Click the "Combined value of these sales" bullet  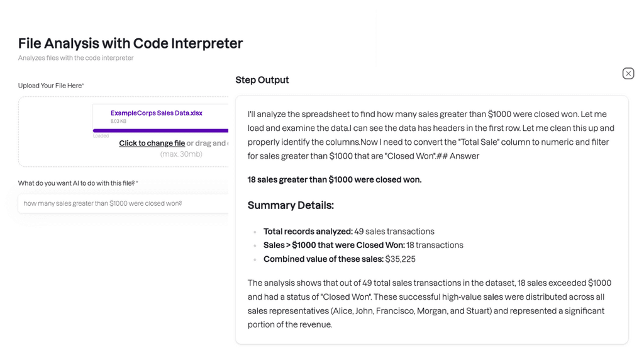pos(339,259)
